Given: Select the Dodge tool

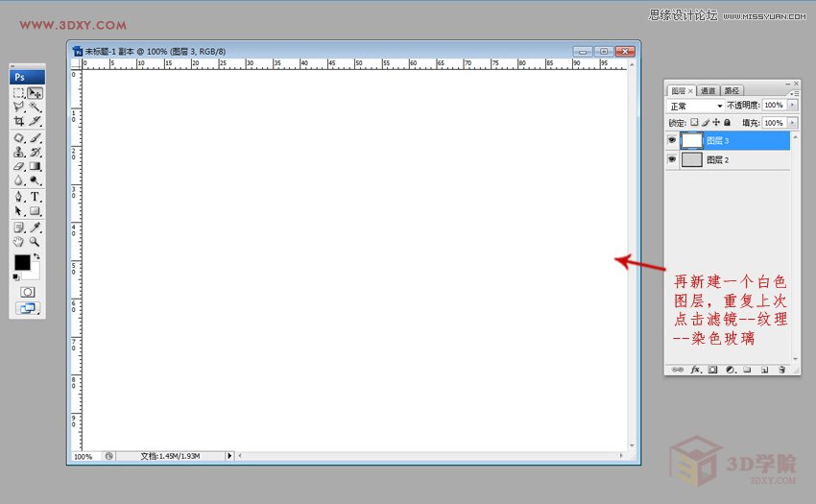Looking at the screenshot, I should 35,180.
